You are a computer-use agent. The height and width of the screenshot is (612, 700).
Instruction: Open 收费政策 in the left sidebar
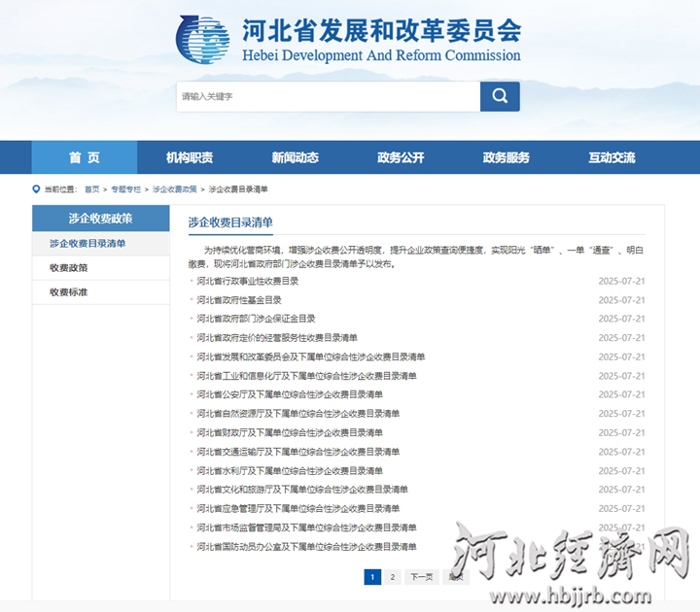(x=69, y=268)
